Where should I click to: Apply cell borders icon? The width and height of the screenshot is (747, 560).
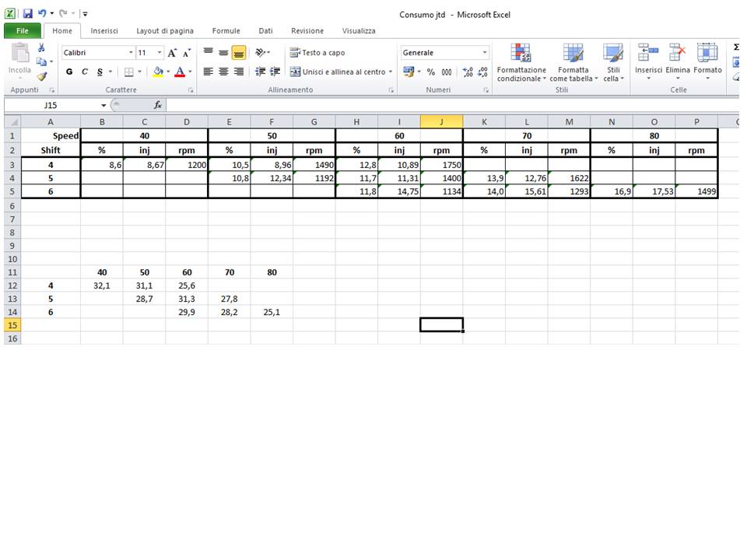pos(128,72)
